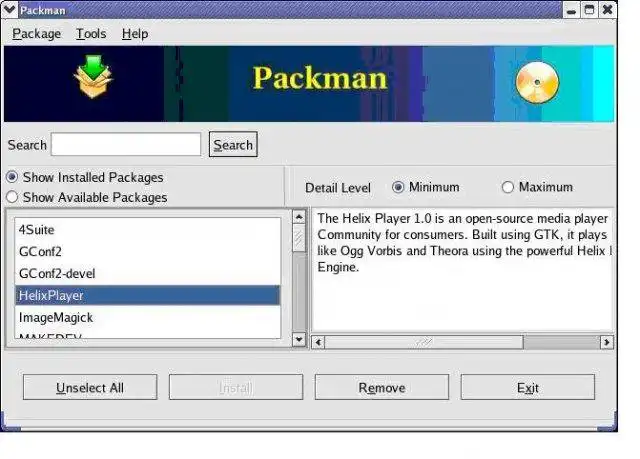The width and height of the screenshot is (640, 459).
Task: Focus the Search text field
Action: 126,144
